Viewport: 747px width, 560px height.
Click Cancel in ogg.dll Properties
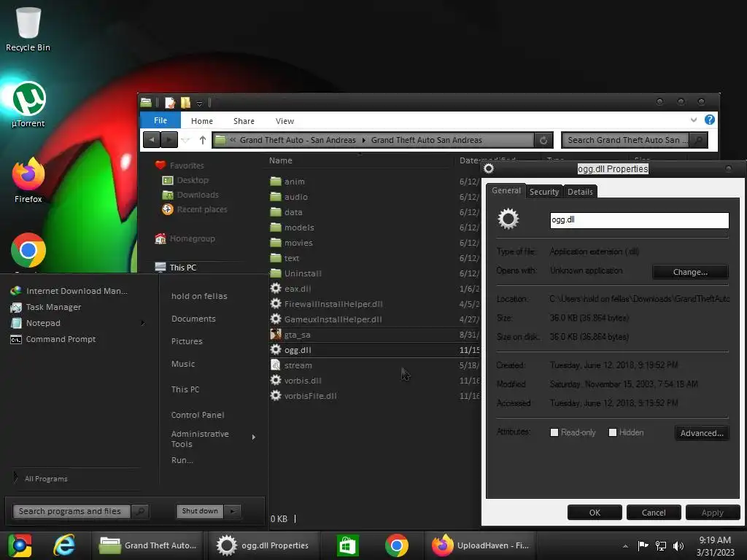pos(654,513)
